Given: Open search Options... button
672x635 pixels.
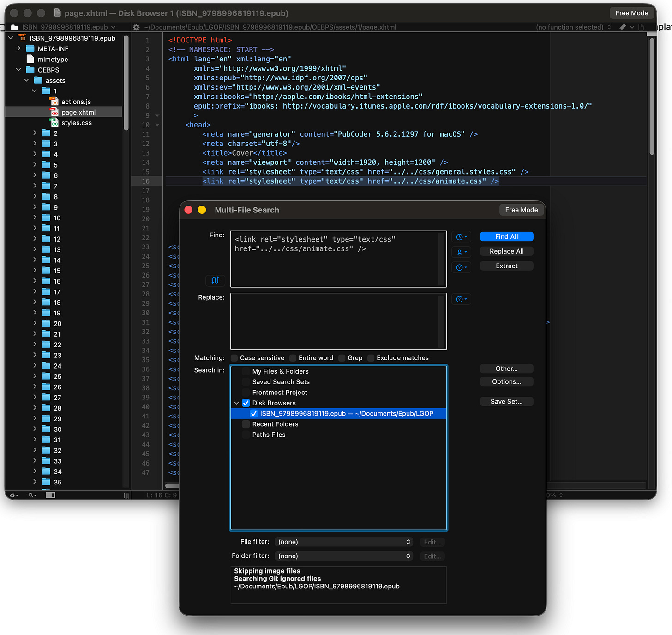Looking at the screenshot, I should point(507,381).
